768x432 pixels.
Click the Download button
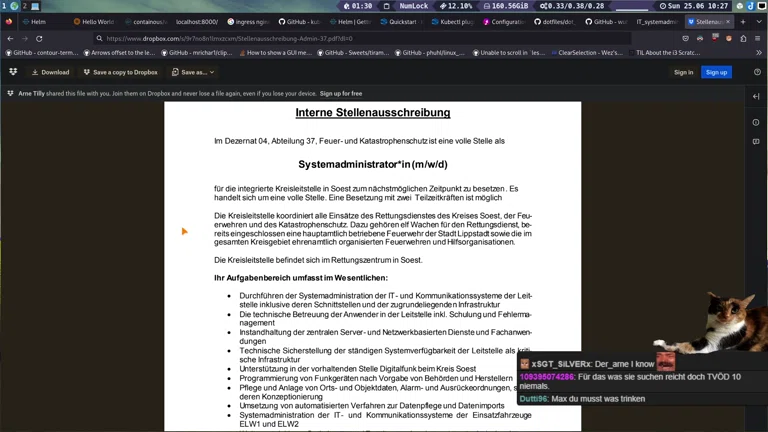(x=50, y=72)
